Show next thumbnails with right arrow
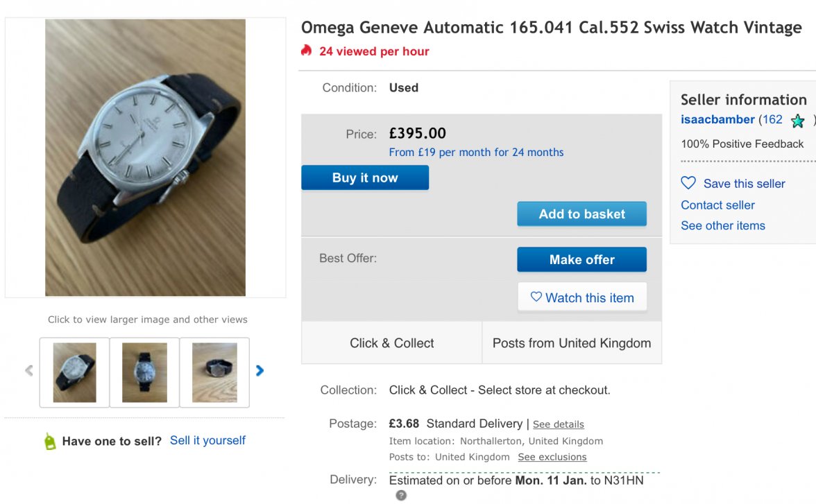816x504 pixels. pos(260,371)
